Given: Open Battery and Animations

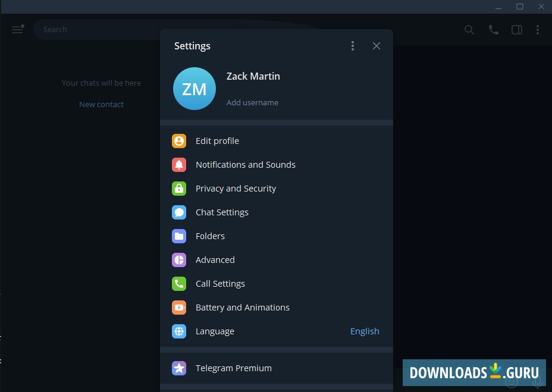Looking at the screenshot, I should (277, 308).
